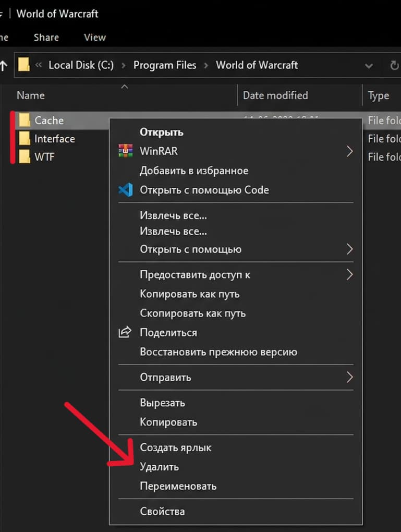The width and height of the screenshot is (401, 532).
Task: Sort by the Name column header
Action: pos(31,95)
